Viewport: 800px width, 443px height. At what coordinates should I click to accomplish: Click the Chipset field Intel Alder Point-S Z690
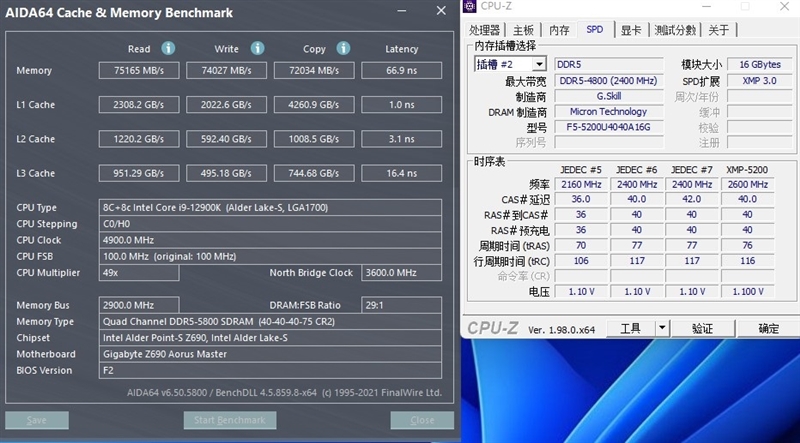[x=270, y=338]
